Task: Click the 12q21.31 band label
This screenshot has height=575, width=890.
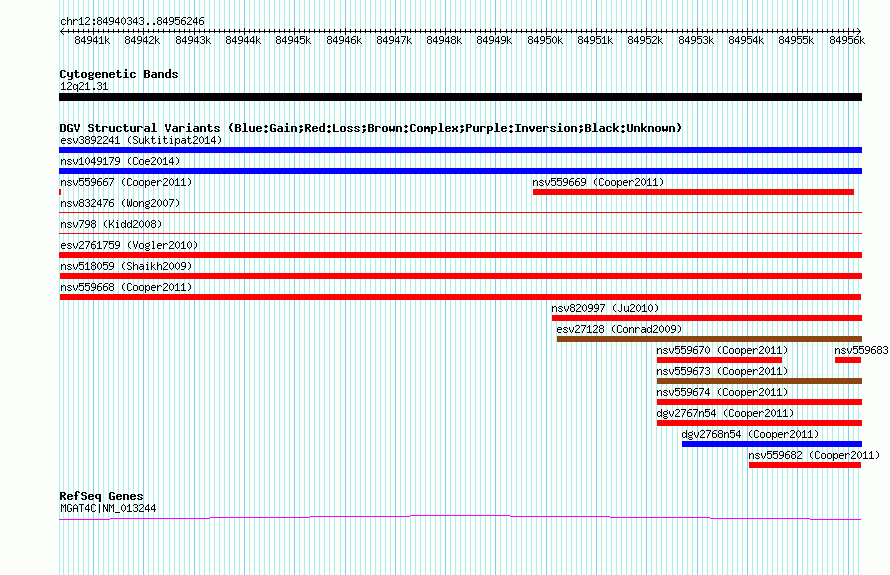Action: [84, 86]
